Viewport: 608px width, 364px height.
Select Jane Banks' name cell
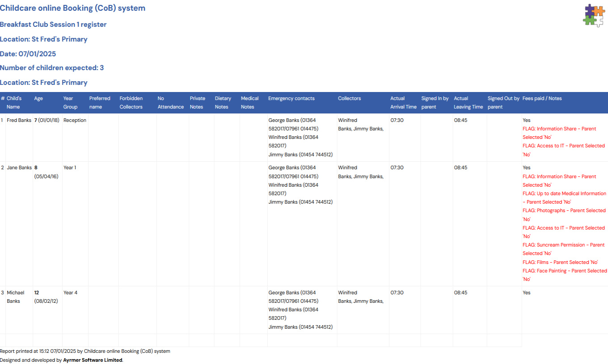click(19, 168)
